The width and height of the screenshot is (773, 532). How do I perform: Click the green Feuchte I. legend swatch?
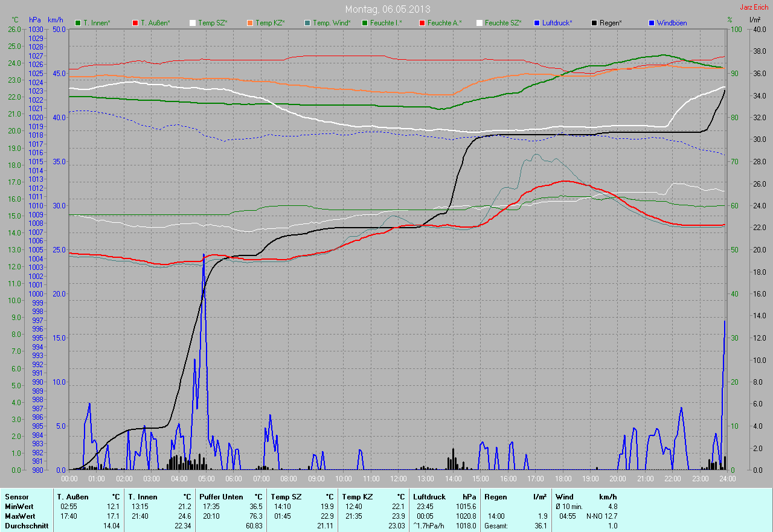[x=365, y=23]
